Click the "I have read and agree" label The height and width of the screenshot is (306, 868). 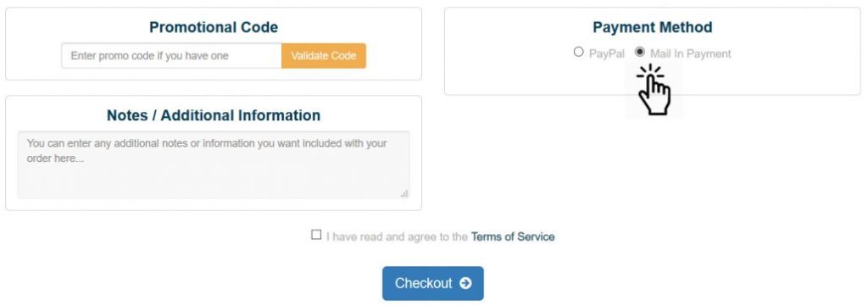pos(398,236)
